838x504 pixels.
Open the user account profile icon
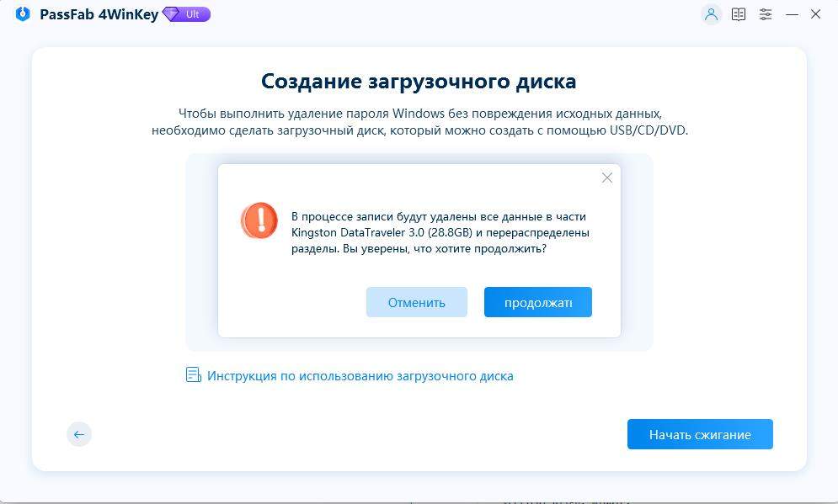(x=712, y=14)
